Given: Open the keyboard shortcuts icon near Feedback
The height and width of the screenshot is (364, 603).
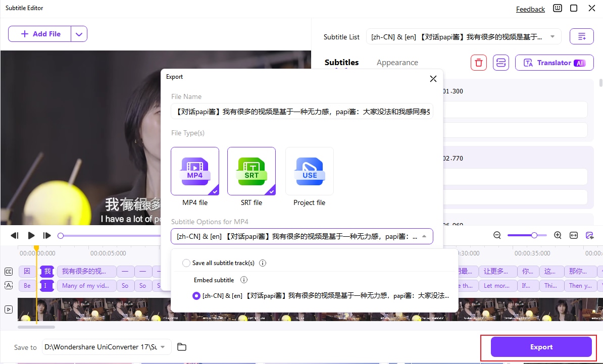Looking at the screenshot, I should tap(558, 9).
